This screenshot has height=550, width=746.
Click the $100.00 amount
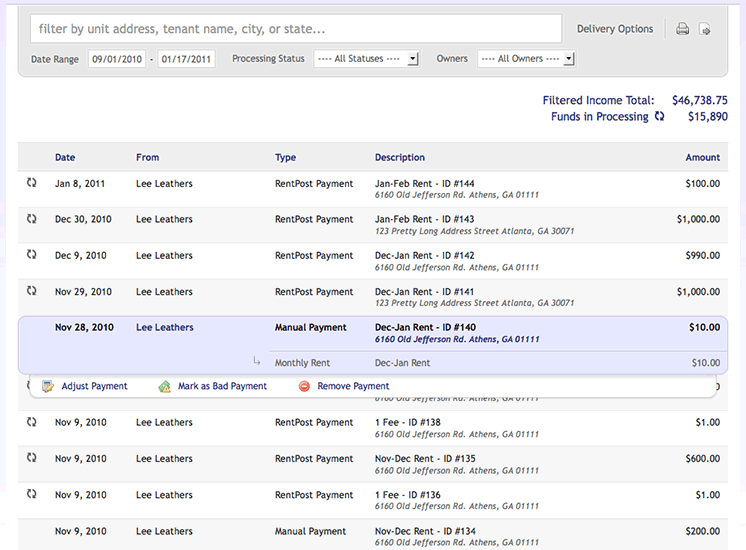[703, 184]
